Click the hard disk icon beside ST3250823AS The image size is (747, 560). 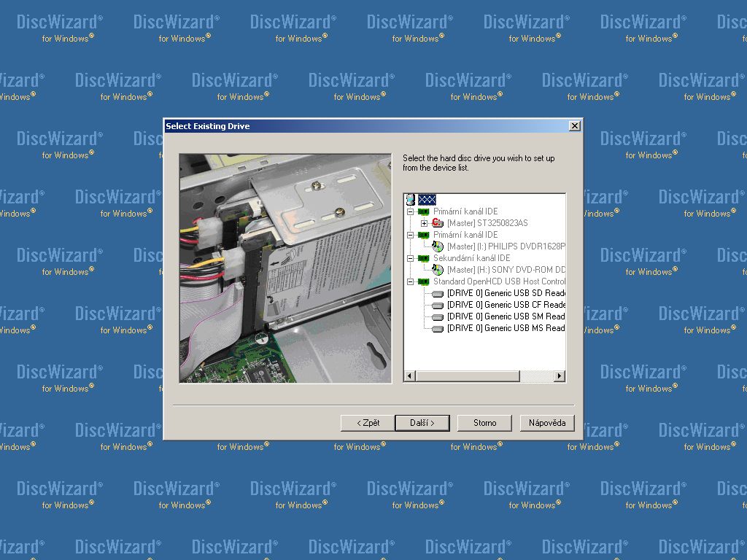coord(438,223)
